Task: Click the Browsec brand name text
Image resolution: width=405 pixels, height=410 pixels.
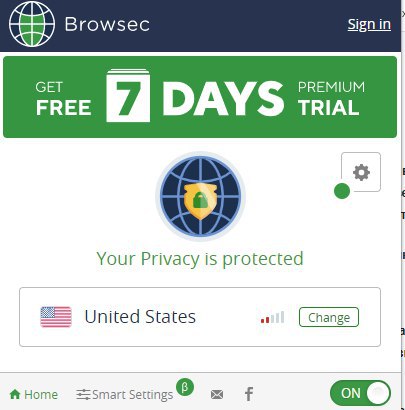Action: [107, 24]
